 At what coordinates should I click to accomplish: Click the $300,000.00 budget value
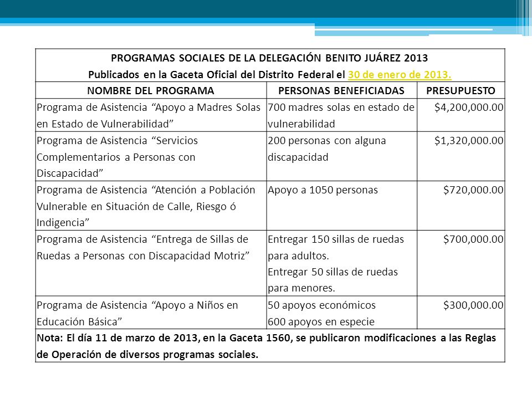click(473, 305)
